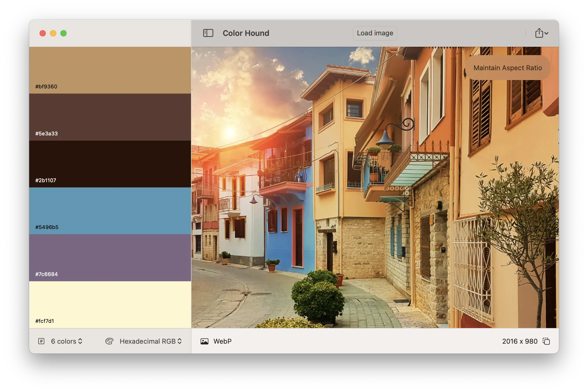
Task: Pick the cream #fcf7d1 swatch
Action: [110, 304]
